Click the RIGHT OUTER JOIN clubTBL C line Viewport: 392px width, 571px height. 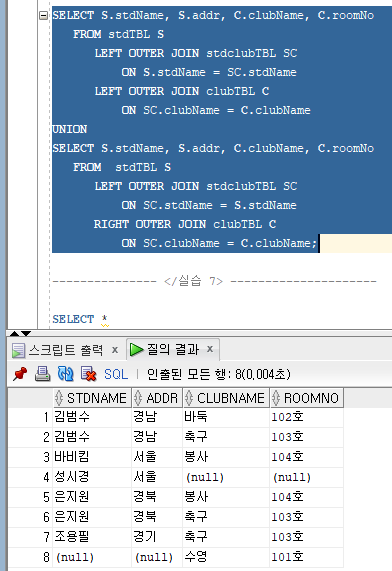(x=185, y=224)
